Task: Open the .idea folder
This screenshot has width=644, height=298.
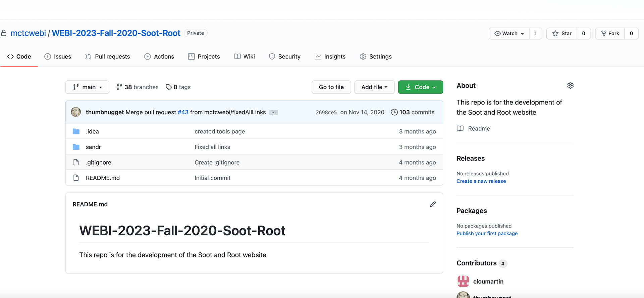Action: pyautogui.click(x=92, y=131)
